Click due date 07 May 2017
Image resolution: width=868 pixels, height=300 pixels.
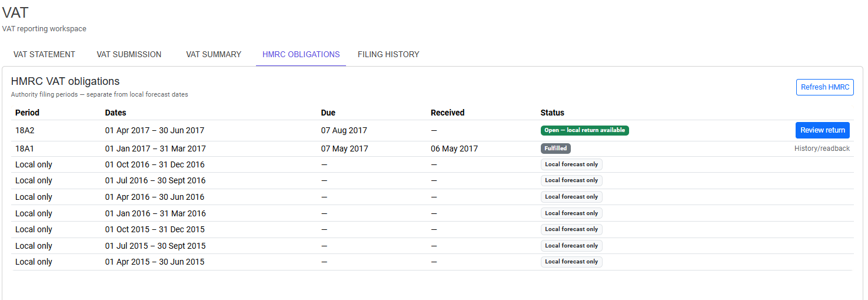coord(344,149)
